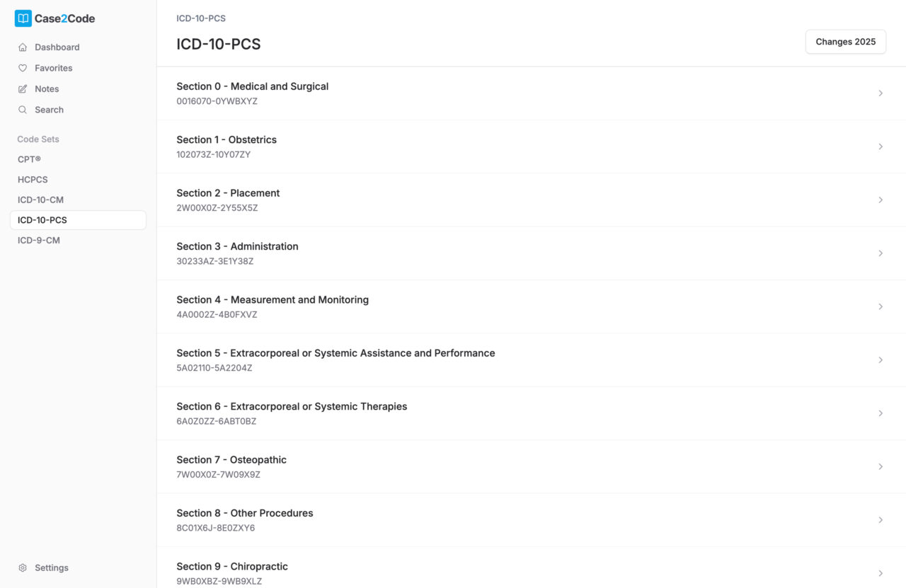Screen dimensions: 906x588
Task: Expand Section 3 - Administration chevron
Action: tap(881, 253)
